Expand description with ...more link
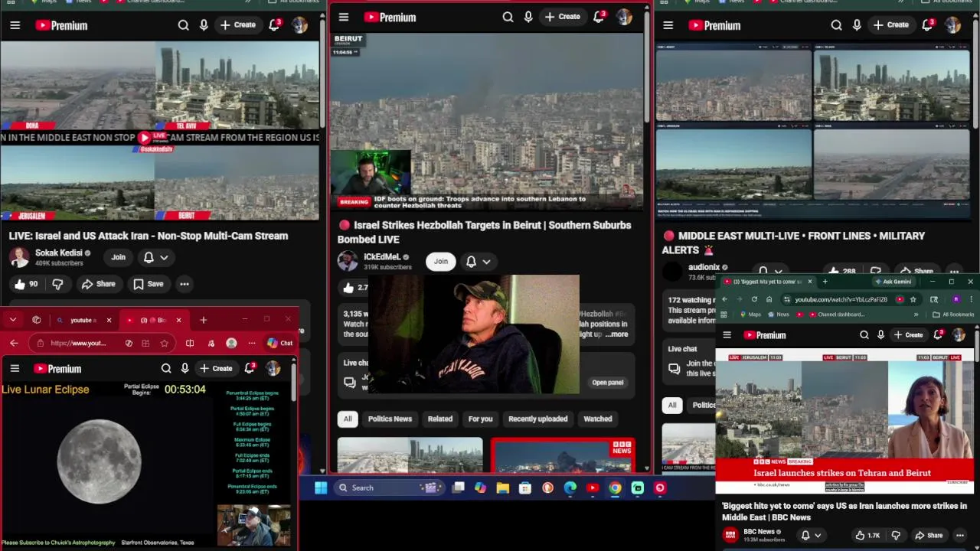980x551 pixels. [x=616, y=334]
